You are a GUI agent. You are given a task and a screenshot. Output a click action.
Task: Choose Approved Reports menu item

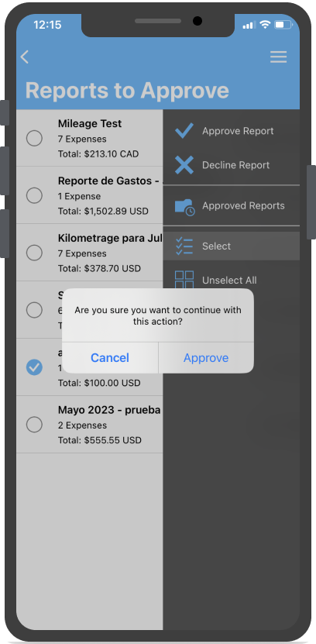click(x=232, y=205)
